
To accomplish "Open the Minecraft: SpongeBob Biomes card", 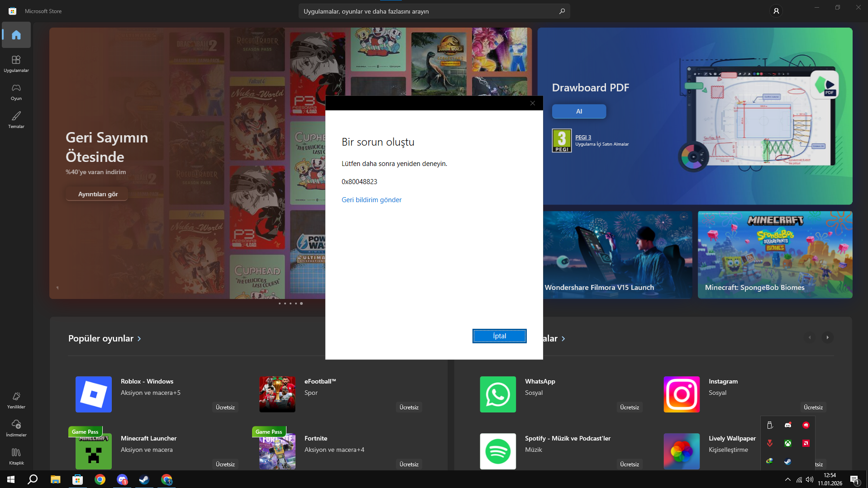I will click(x=775, y=255).
